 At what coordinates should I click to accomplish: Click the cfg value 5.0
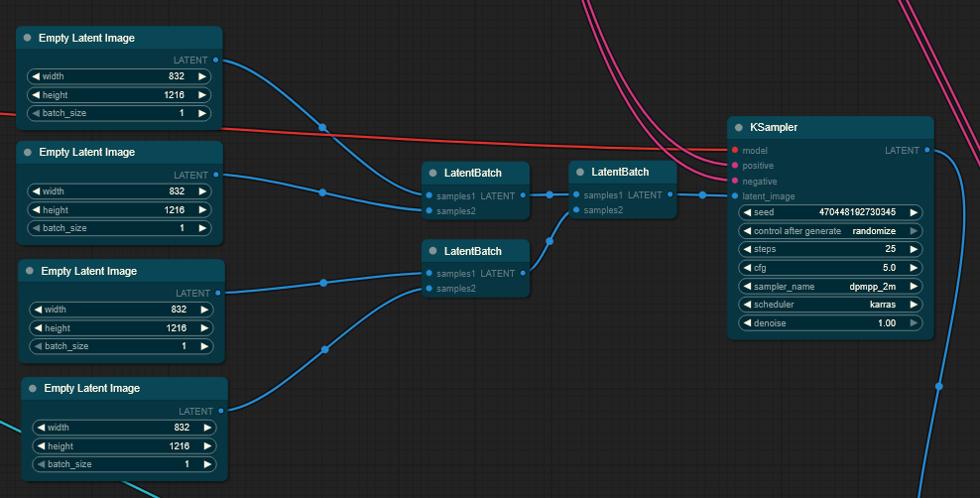[889, 268]
